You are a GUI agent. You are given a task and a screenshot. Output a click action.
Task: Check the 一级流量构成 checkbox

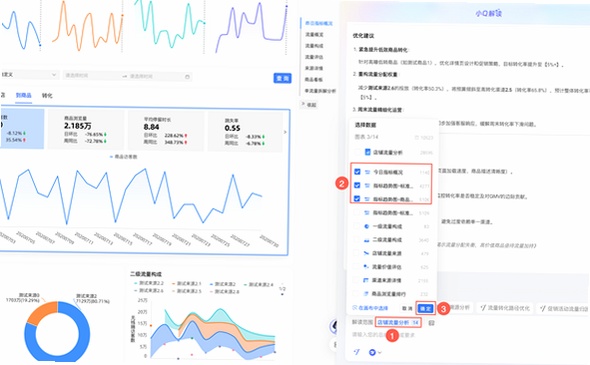pos(356,226)
